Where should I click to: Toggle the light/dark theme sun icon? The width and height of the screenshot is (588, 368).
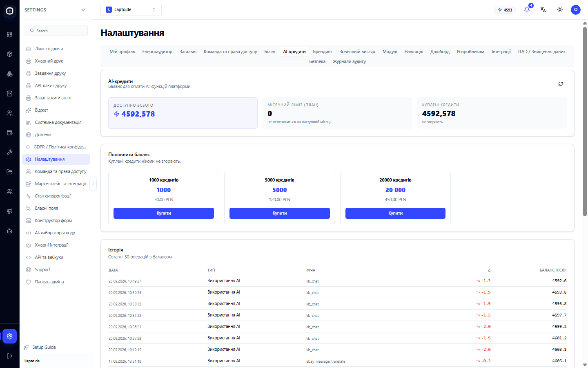click(560, 10)
